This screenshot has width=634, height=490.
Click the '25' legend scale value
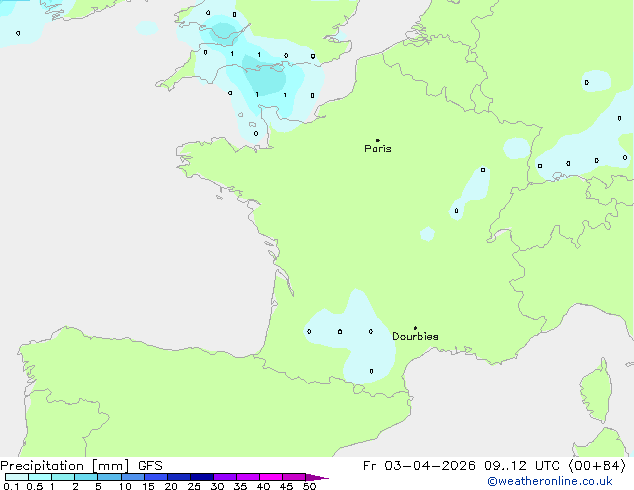pos(194,486)
